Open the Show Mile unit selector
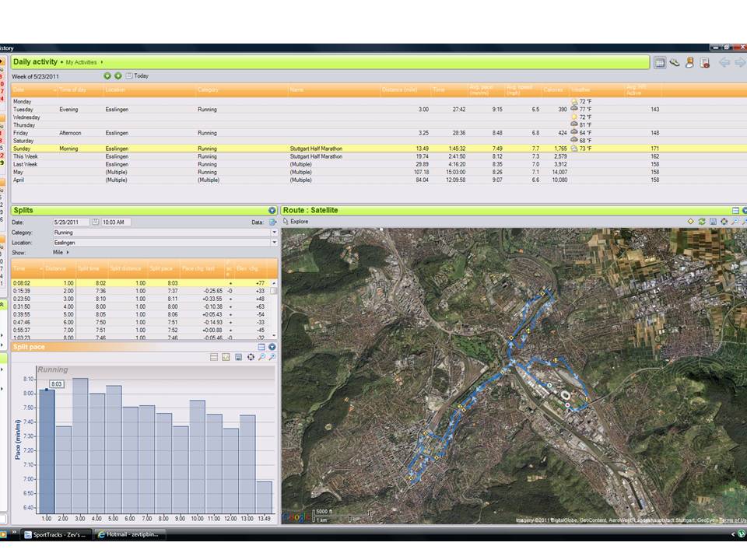This screenshot has height=560, width=747. (x=61, y=252)
